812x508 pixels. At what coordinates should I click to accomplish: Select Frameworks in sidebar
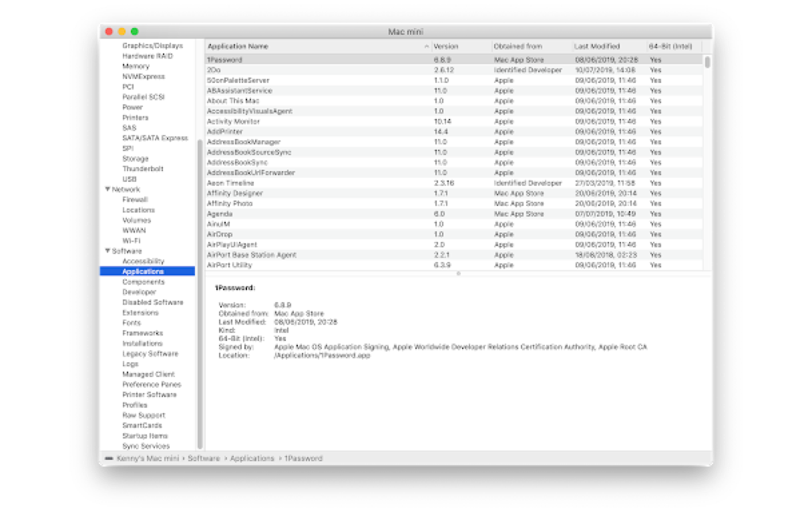[x=142, y=333]
